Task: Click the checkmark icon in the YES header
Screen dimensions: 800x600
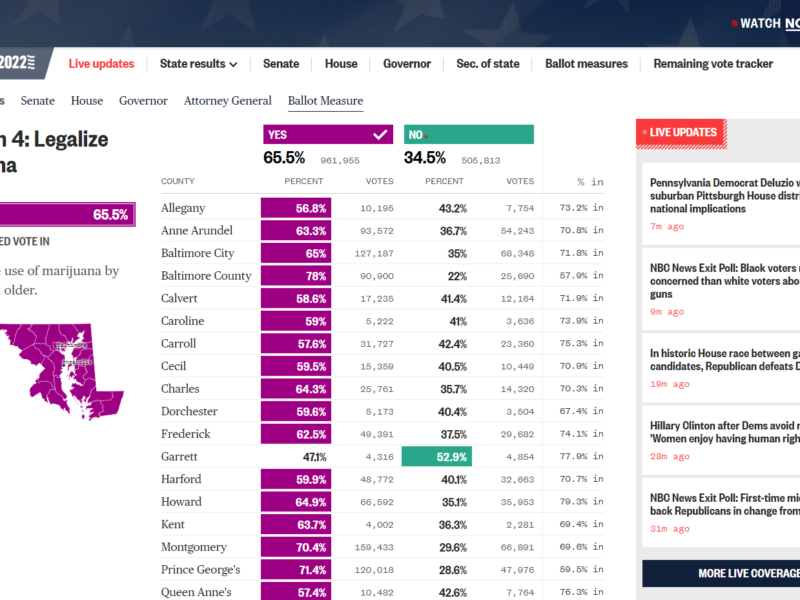Action: tap(379, 134)
